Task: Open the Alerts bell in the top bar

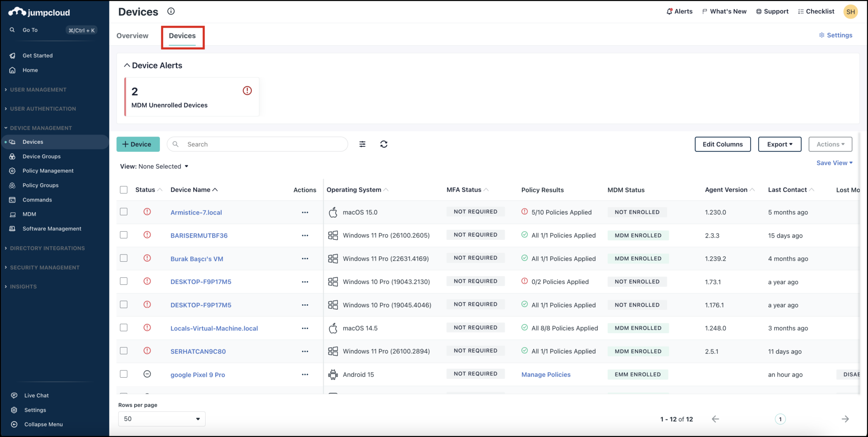Action: tap(669, 11)
